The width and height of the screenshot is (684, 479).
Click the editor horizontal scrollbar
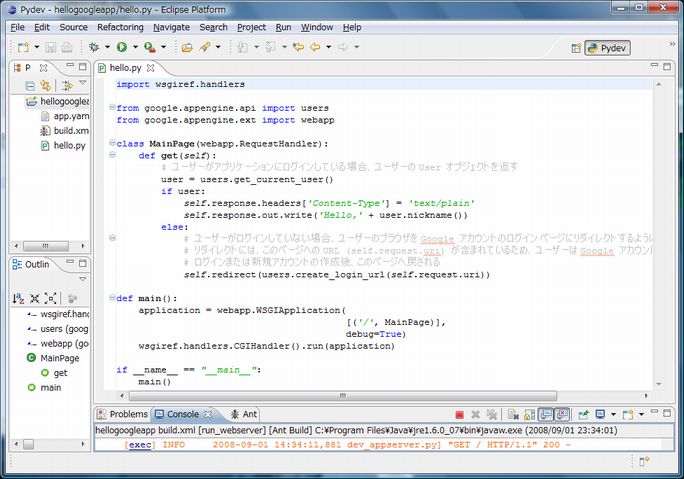click(340, 396)
